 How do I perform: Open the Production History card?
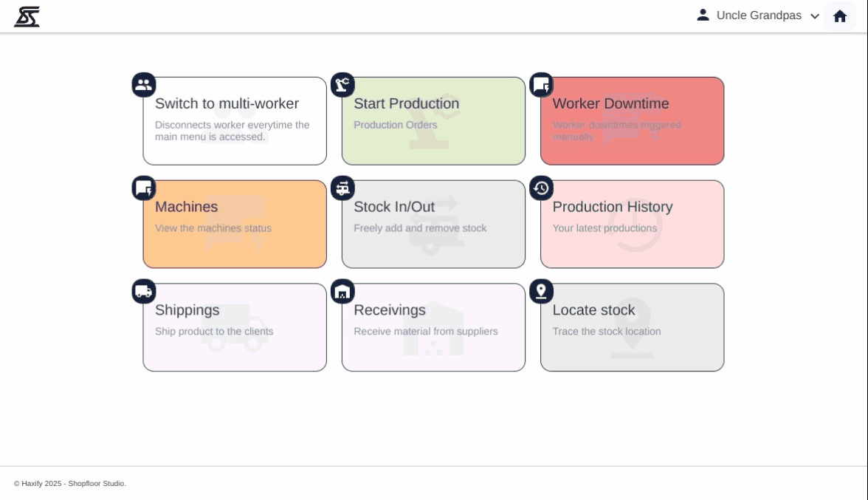click(x=632, y=225)
